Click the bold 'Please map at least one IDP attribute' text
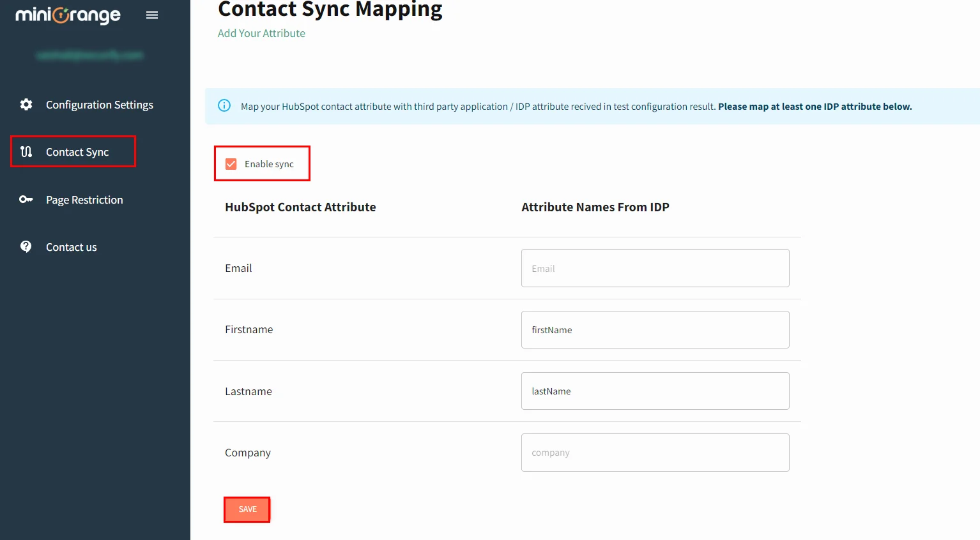Image resolution: width=980 pixels, height=540 pixels. coord(815,107)
